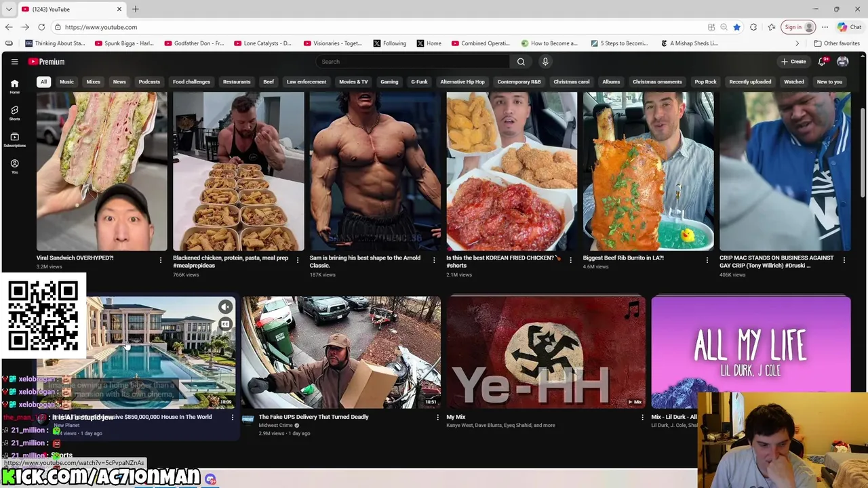Go to Home in the sidebar
Screen dimensions: 868x488
(14, 86)
